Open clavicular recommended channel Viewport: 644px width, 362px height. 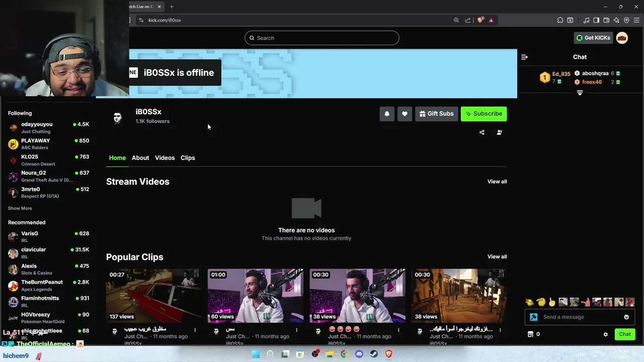click(x=48, y=253)
